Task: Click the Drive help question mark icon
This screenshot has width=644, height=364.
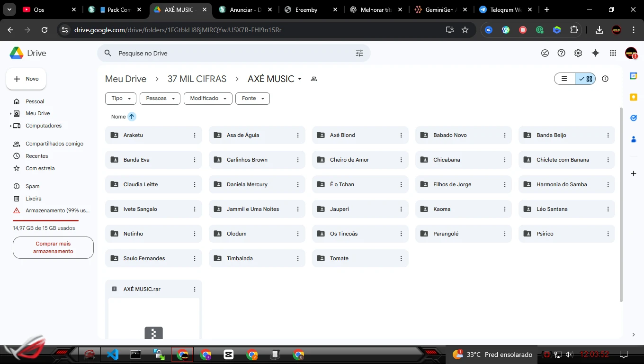Action: click(x=561, y=53)
